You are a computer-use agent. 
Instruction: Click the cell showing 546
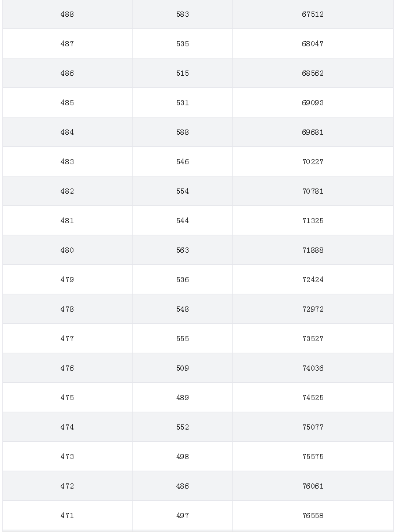coord(183,162)
